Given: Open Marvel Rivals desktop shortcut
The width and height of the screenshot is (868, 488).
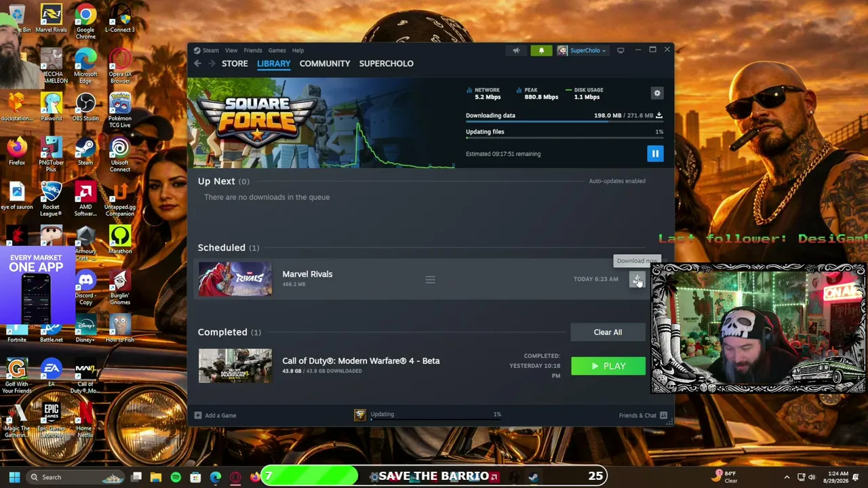Looking at the screenshot, I should coord(51,19).
